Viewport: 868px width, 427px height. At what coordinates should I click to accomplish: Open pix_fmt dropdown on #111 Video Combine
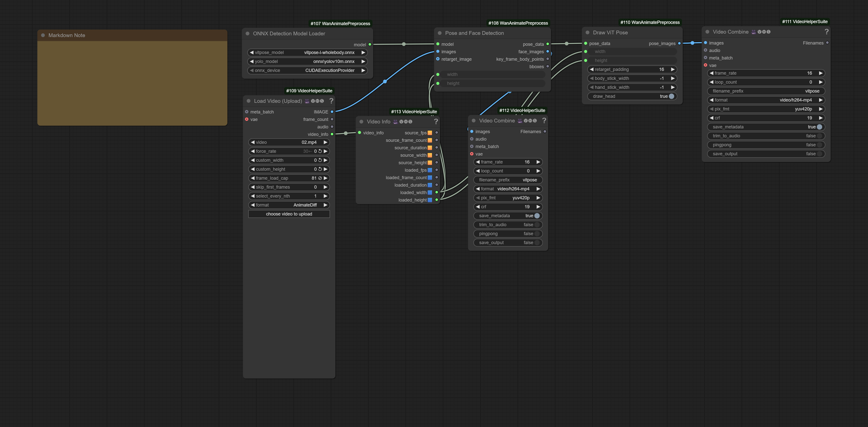click(x=766, y=109)
